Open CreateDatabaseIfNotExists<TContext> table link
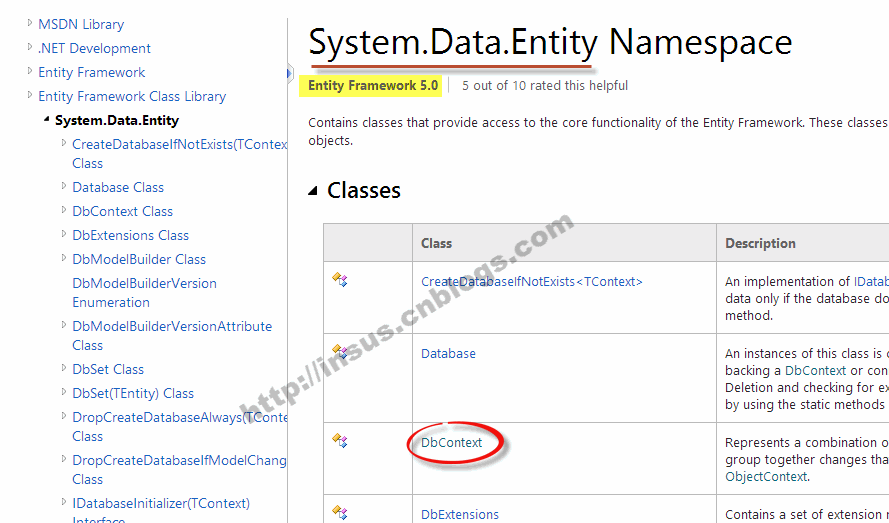The image size is (889, 523). (x=532, y=281)
